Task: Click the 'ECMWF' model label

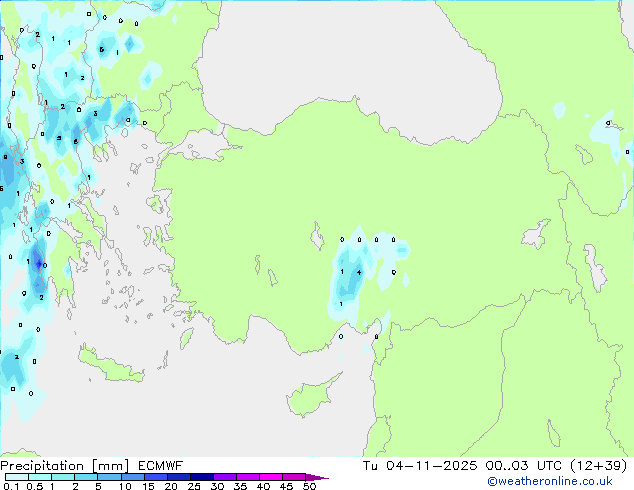Action: coord(161,466)
